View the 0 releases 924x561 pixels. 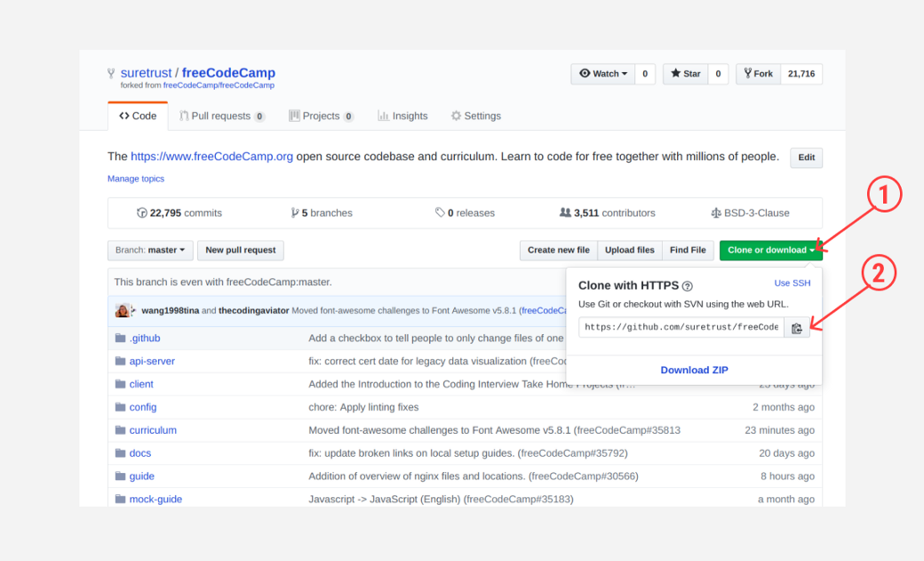(465, 213)
